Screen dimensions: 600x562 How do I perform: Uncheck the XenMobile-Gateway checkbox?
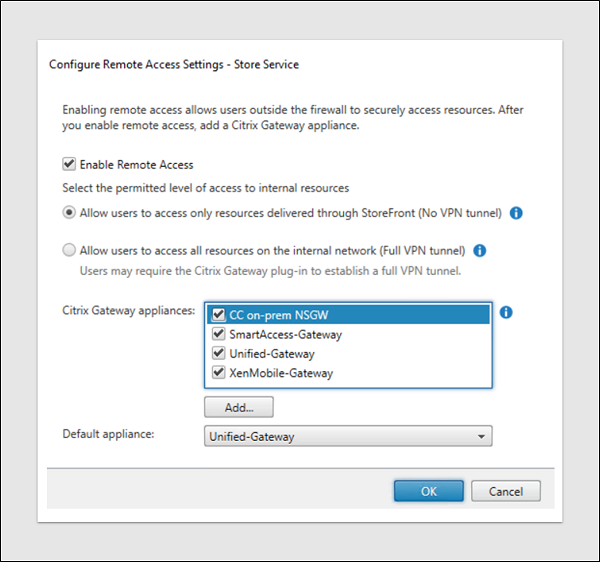pos(218,373)
